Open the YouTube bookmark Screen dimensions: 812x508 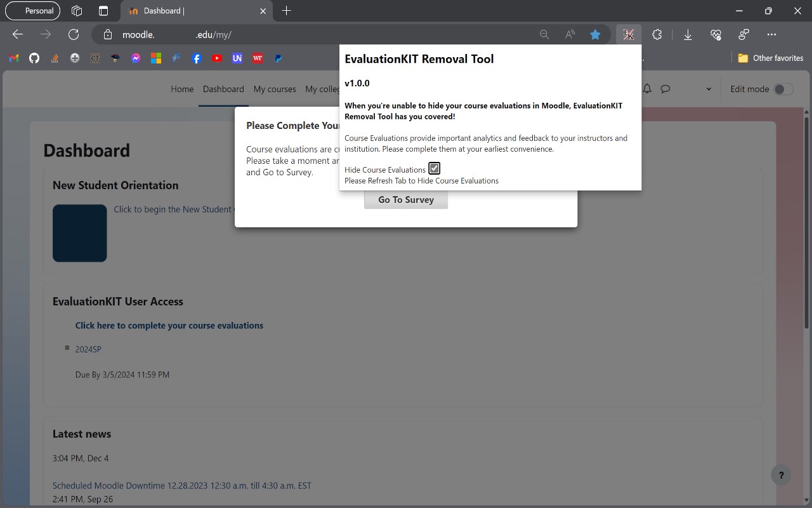pyautogui.click(x=217, y=58)
